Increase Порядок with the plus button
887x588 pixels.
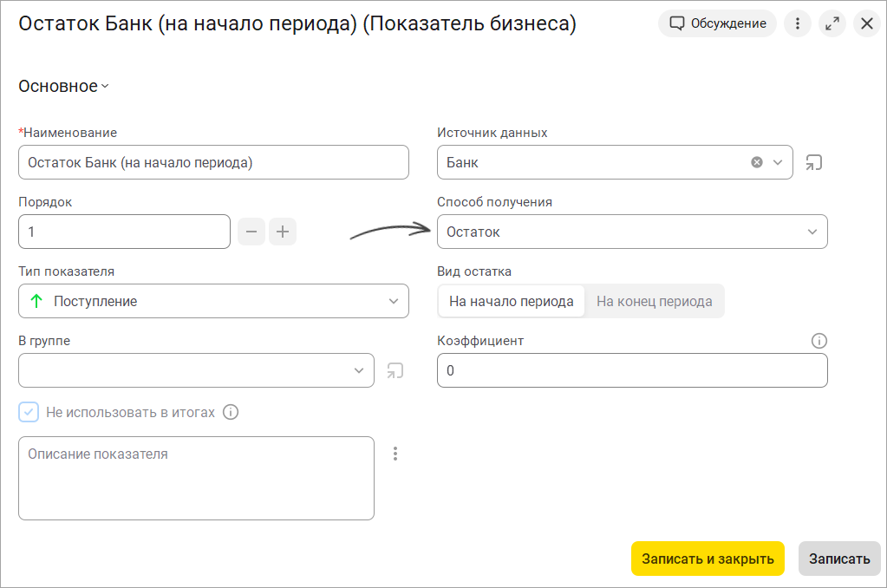(283, 232)
